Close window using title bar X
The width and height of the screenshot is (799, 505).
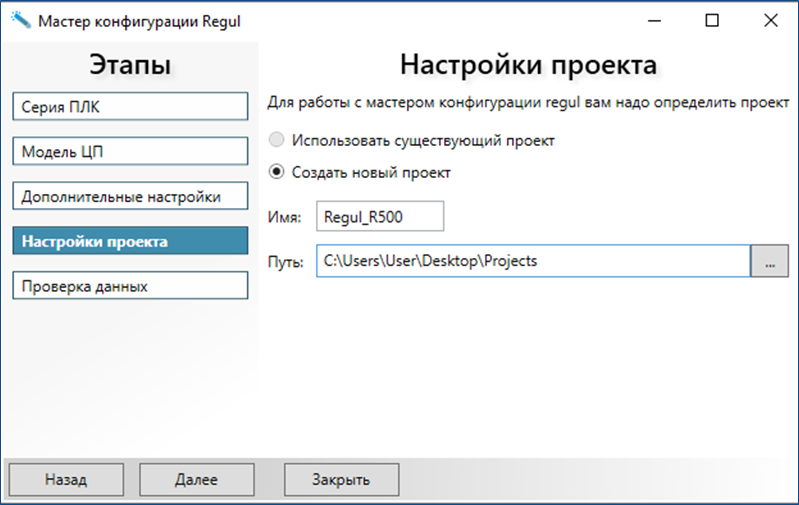770,21
